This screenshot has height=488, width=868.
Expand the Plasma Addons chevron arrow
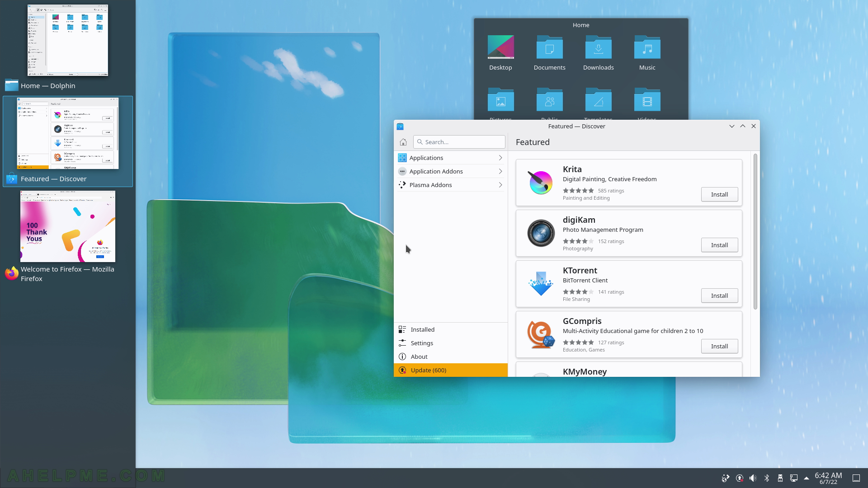(500, 185)
